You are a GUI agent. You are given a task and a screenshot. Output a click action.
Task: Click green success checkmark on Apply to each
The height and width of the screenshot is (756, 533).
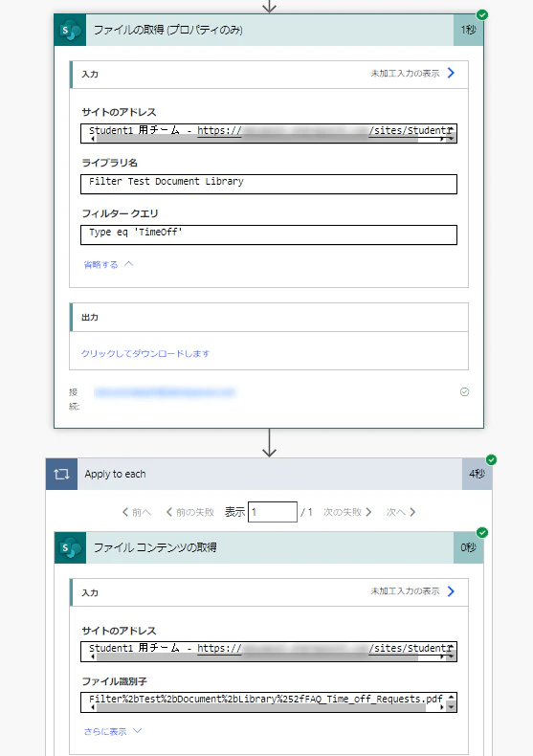pos(491,459)
